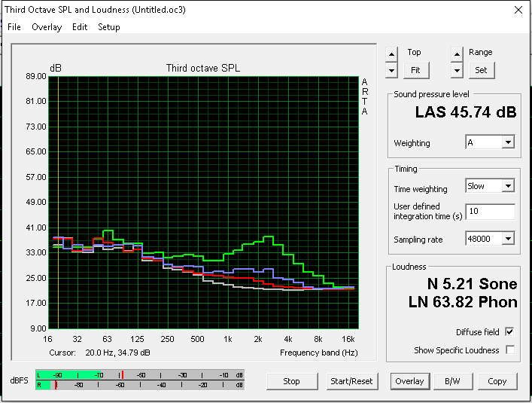Click the Third octave SPL graph title
This screenshot has width=532, height=403.
pos(203,69)
